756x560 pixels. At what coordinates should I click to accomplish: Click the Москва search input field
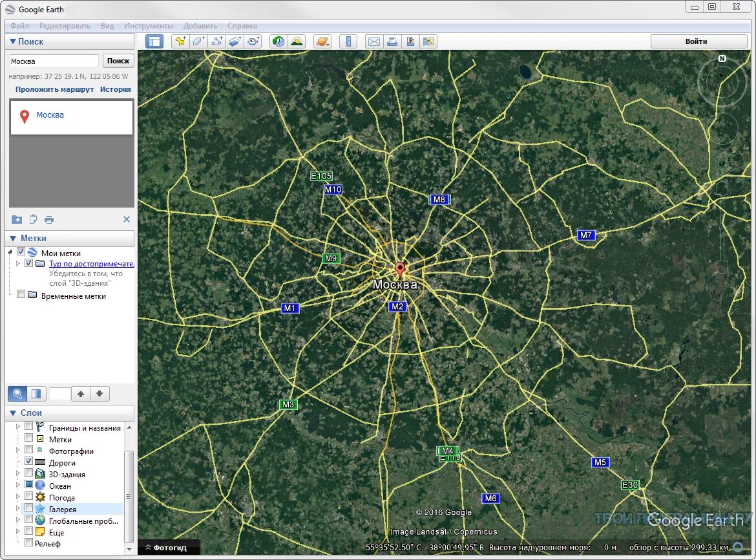54,61
